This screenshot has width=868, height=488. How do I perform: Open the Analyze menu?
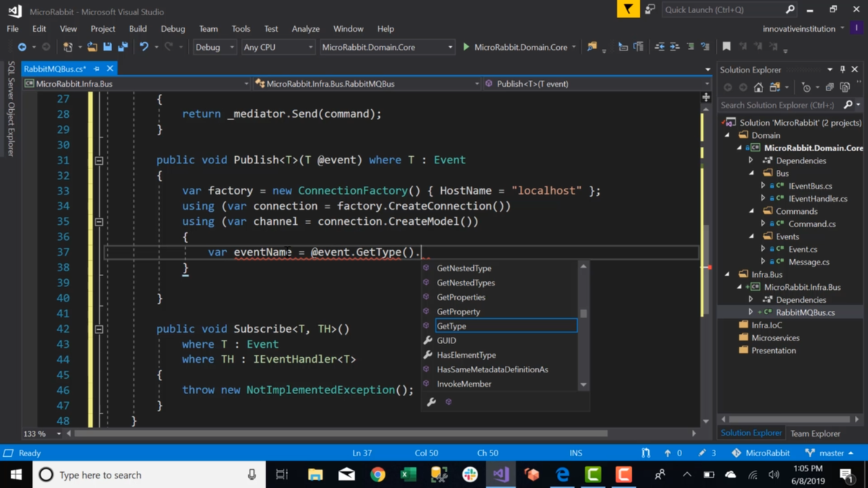coord(305,29)
